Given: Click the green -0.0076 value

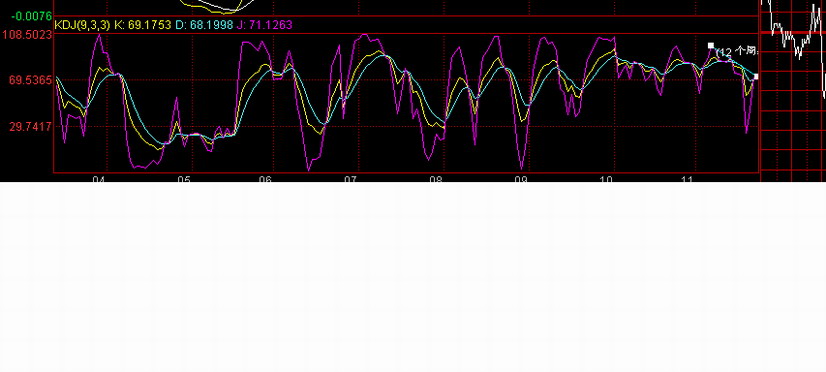Looking at the screenshot, I should [31, 16].
